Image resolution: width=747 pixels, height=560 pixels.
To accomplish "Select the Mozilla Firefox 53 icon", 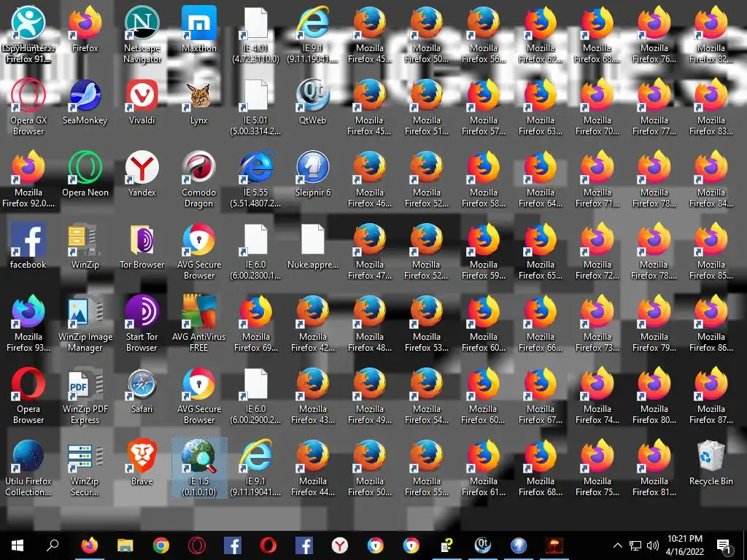I will coord(426,324).
